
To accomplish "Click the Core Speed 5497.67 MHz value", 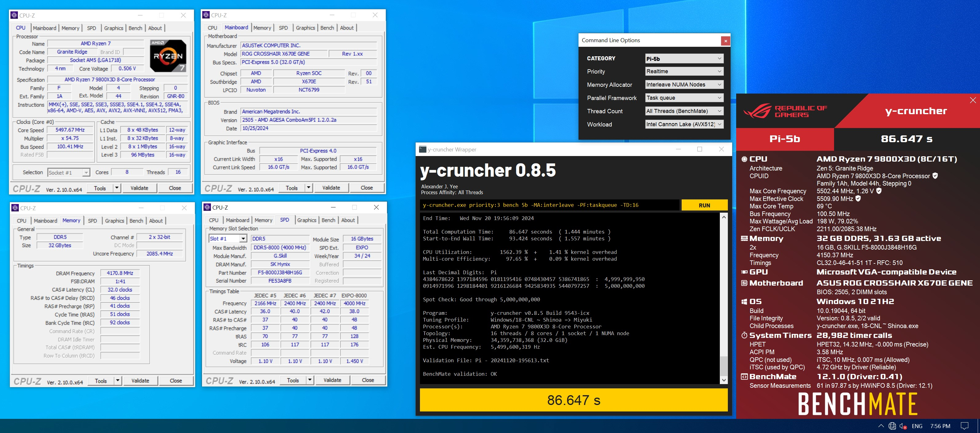I will [x=70, y=130].
